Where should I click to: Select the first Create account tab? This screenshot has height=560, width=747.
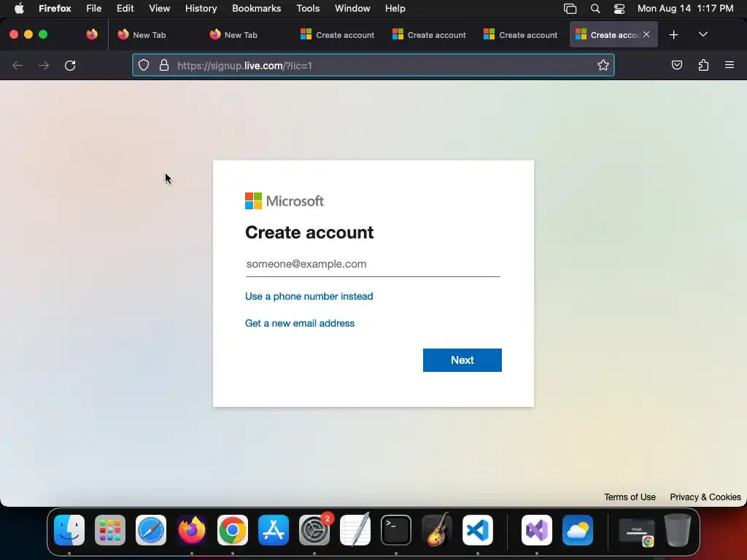(337, 35)
